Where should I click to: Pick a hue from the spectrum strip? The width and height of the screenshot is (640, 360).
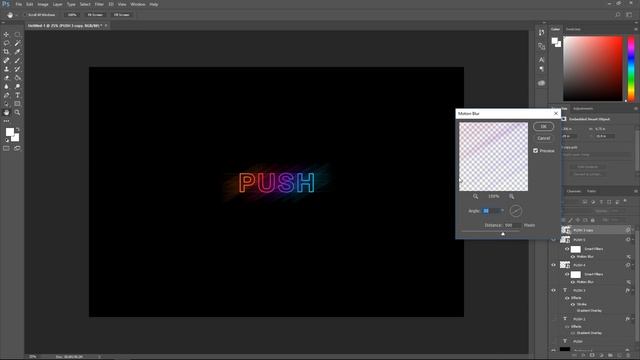pos(631,68)
